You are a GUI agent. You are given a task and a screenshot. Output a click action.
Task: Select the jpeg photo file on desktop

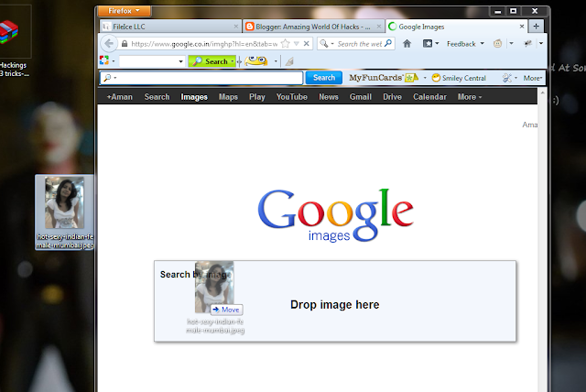(x=64, y=212)
